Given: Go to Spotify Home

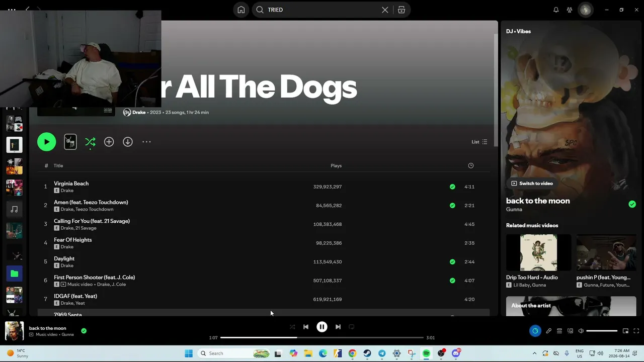Looking at the screenshot, I should coord(241,10).
